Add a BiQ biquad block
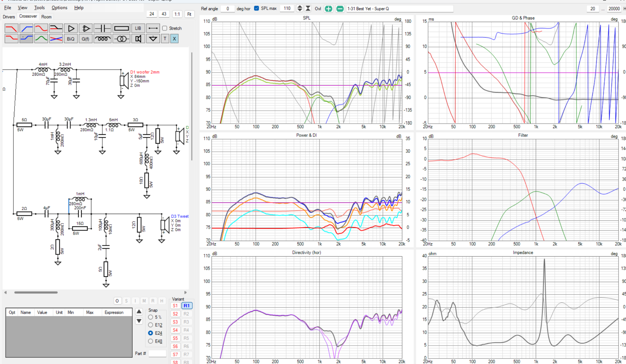 [x=71, y=39]
